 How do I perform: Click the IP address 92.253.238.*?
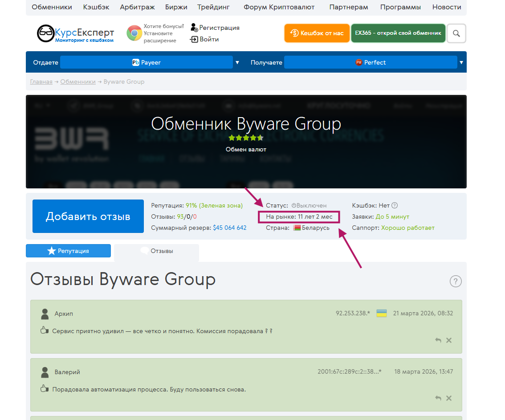click(353, 313)
